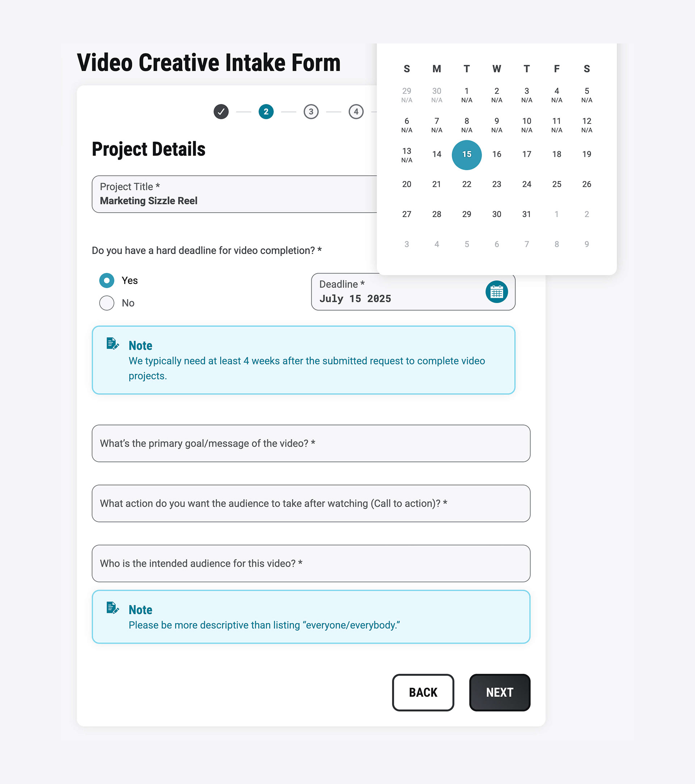
Task: Pick July 18 on the calendar
Action: [x=557, y=155]
